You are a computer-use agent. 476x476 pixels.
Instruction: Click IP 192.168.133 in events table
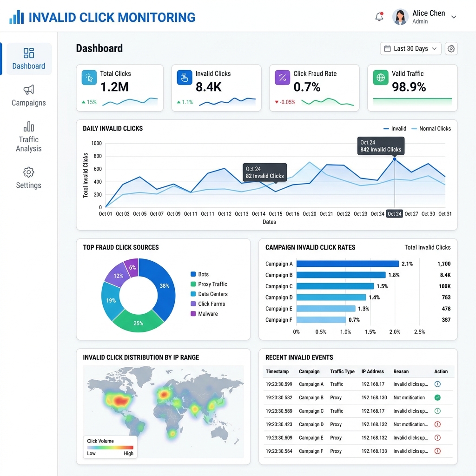pyautogui.click(x=374, y=451)
